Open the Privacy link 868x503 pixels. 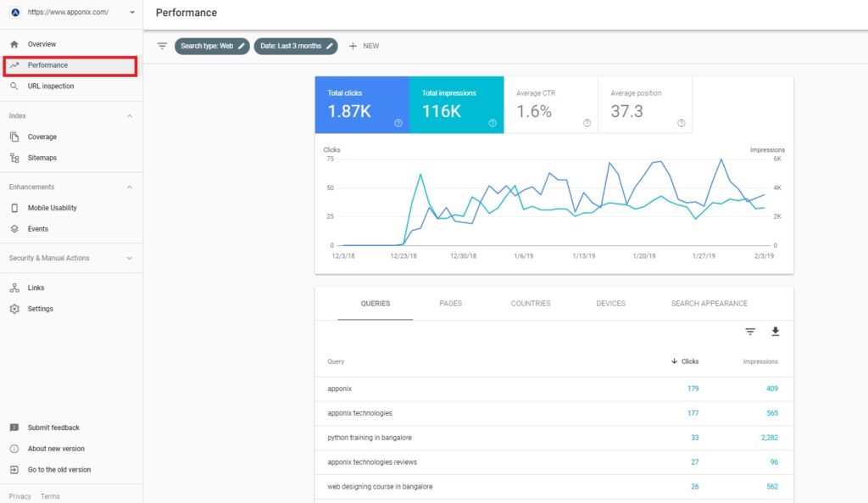click(x=20, y=496)
